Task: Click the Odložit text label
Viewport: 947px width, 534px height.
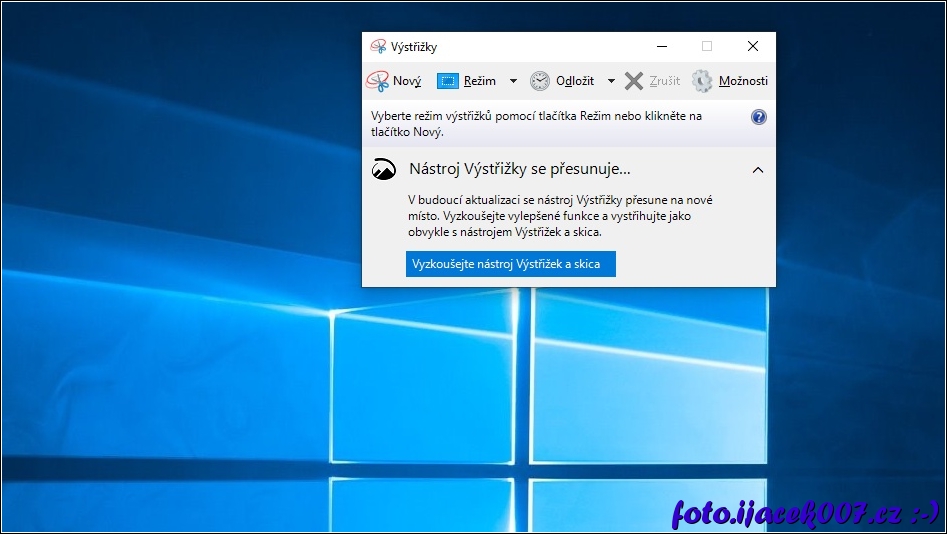Action: 575,81
